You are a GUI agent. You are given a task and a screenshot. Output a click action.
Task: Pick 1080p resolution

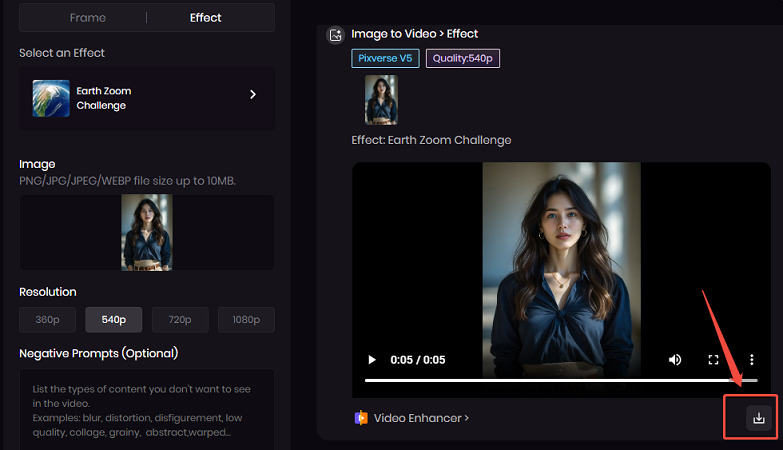click(246, 320)
